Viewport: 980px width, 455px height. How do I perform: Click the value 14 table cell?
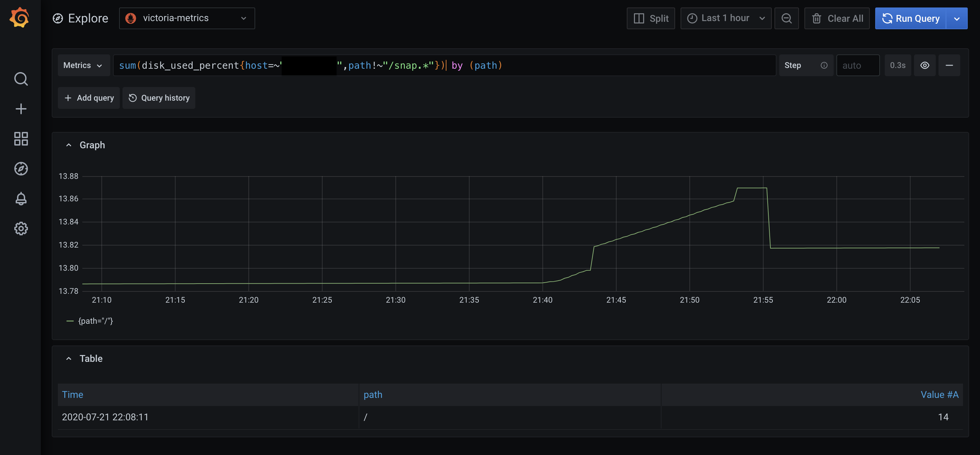click(812, 417)
